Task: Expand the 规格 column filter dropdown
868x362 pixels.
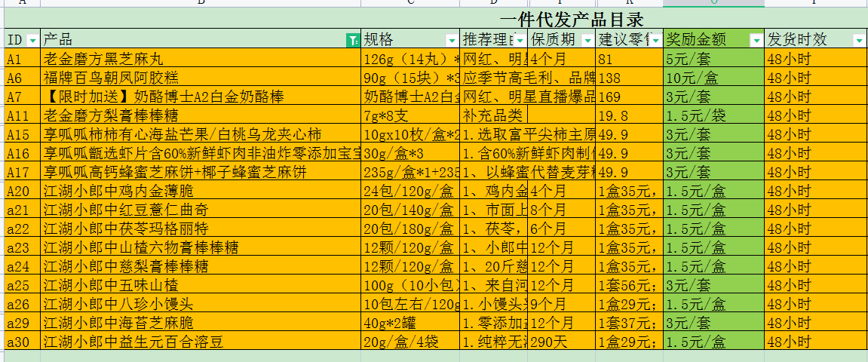Action: pyautogui.click(x=451, y=41)
